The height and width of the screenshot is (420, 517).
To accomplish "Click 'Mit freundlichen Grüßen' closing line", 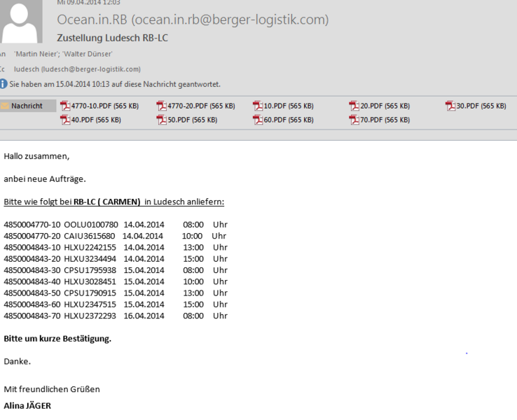I will coord(52,389).
